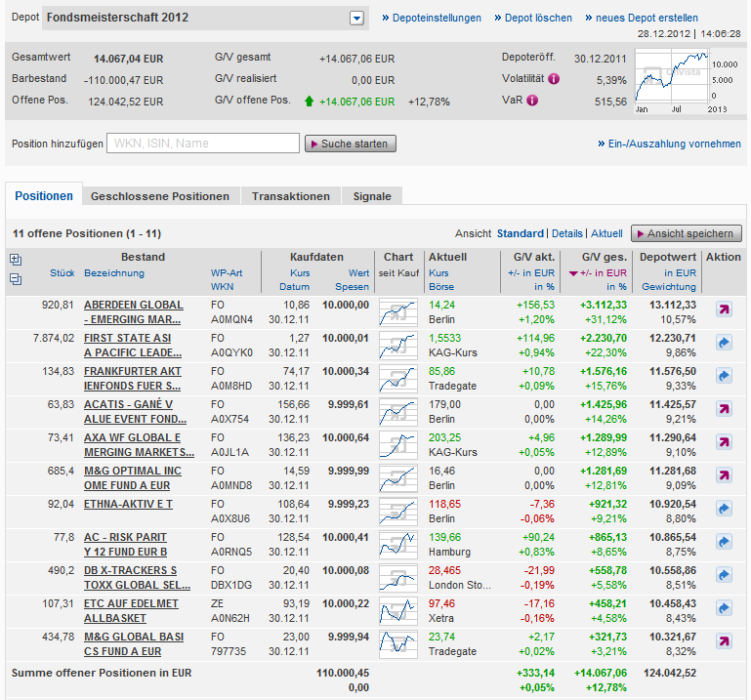Screen dimensions: 751x700
Task: Sort by G/V ges. +/- in EUR
Action: [600, 273]
